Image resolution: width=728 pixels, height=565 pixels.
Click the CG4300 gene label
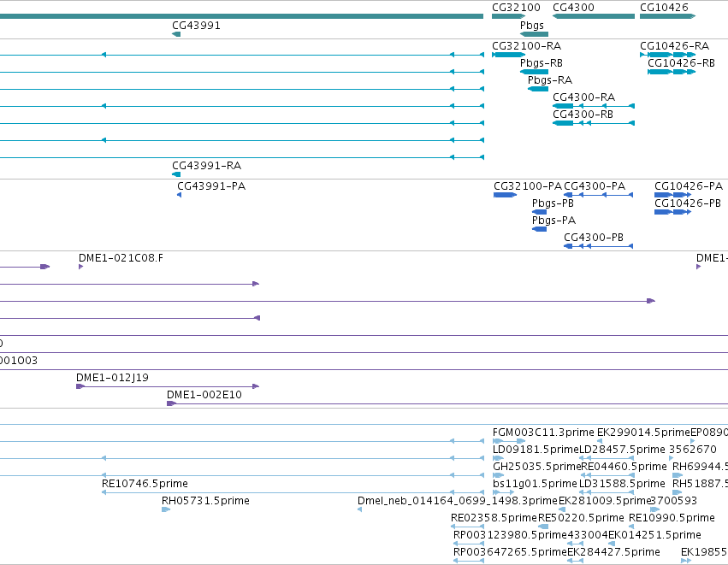click(x=573, y=8)
